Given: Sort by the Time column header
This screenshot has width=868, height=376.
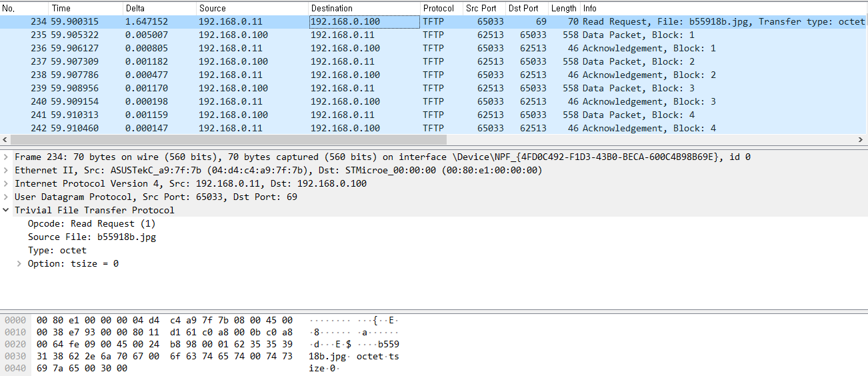Looking at the screenshot, I should click(86, 8).
